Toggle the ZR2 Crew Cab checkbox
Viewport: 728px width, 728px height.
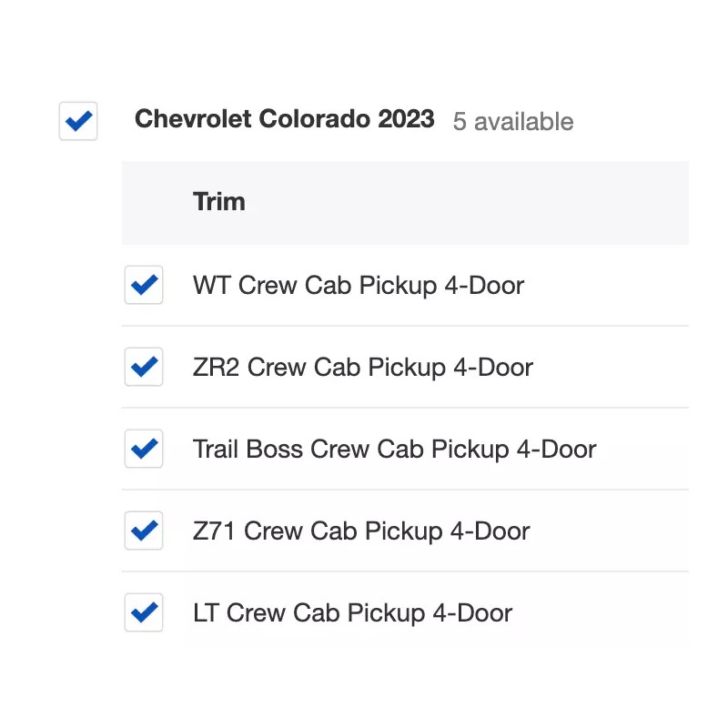tap(144, 368)
